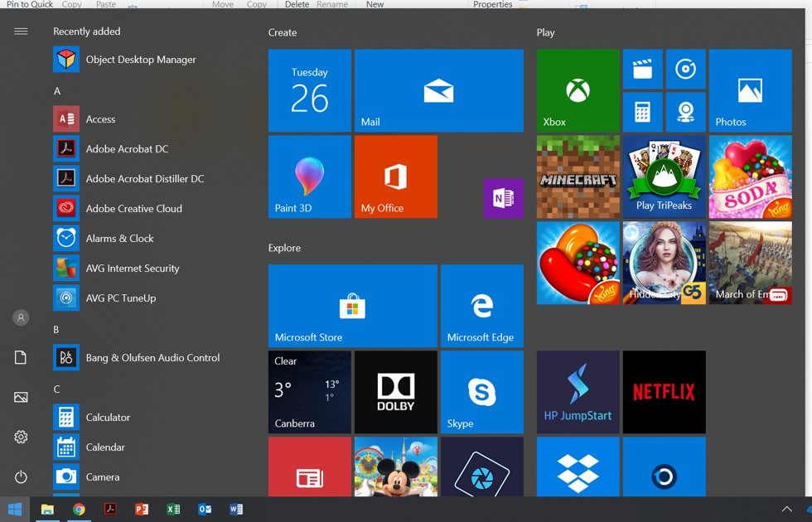The image size is (812, 522).
Task: Open the Photoshop Express camera shutter tile
Action: click(x=482, y=466)
